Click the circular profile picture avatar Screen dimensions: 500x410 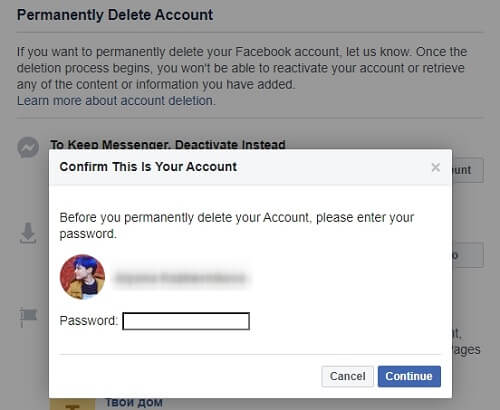tap(82, 277)
